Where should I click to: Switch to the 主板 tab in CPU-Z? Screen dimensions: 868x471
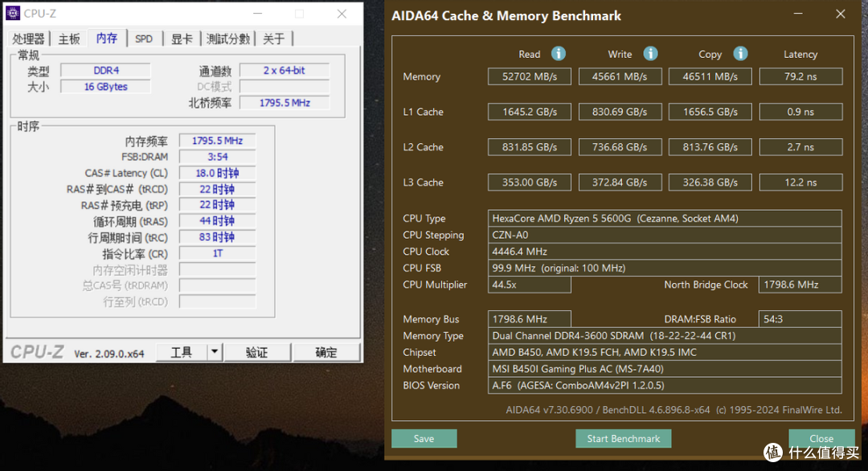pos(69,39)
